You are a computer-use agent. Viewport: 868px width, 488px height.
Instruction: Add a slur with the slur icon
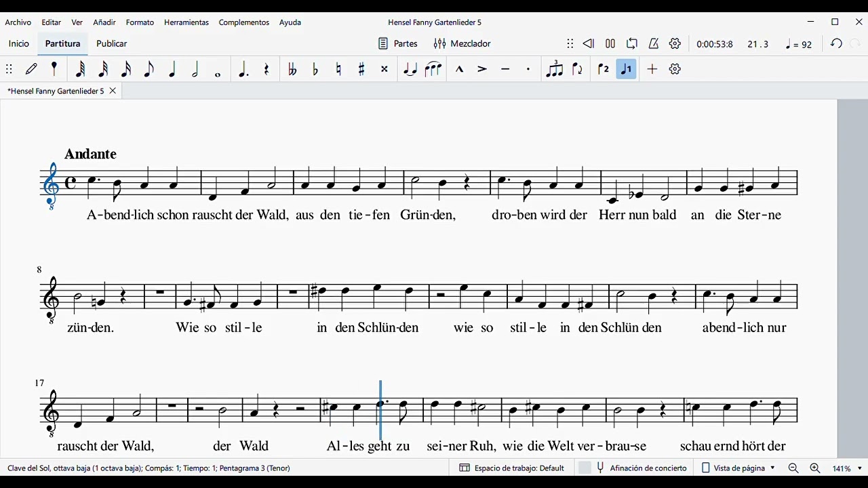point(433,68)
